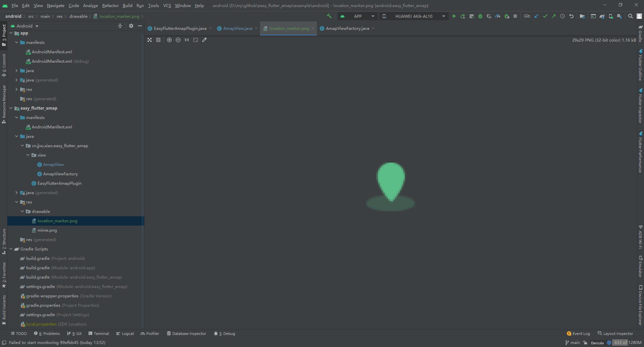Hide the Project tool window

[x=140, y=26]
